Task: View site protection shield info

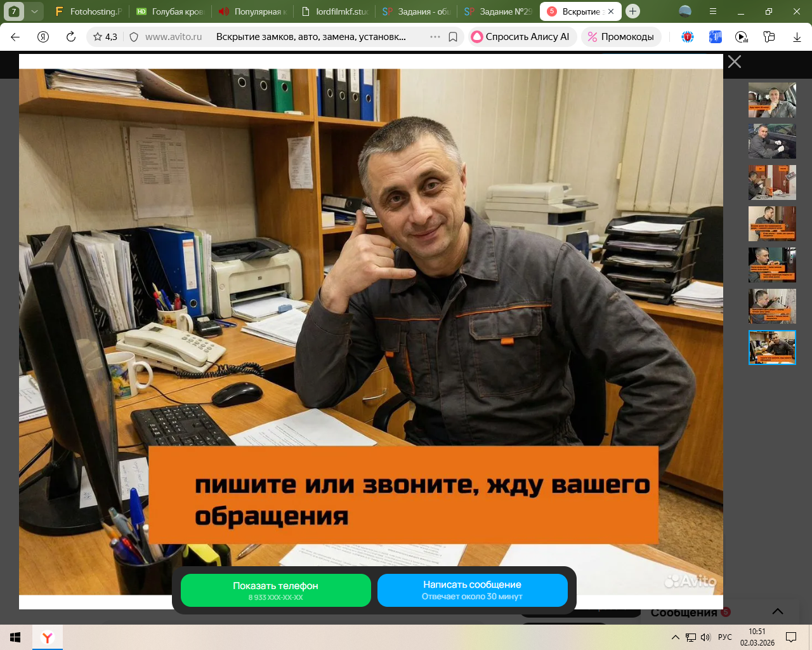Action: point(134,37)
